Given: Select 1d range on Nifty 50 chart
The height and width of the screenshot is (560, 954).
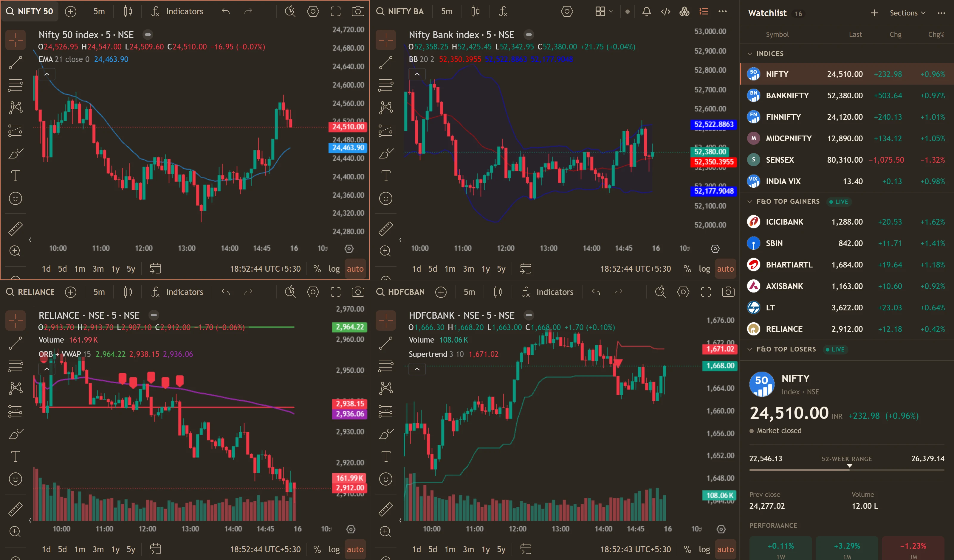Looking at the screenshot, I should pos(46,269).
